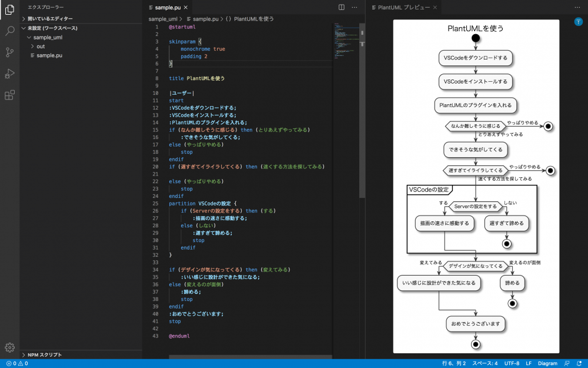Image resolution: width=588 pixels, height=368 pixels.
Task: Click the VSCodeをインストールする diagram node
Action: 476,82
